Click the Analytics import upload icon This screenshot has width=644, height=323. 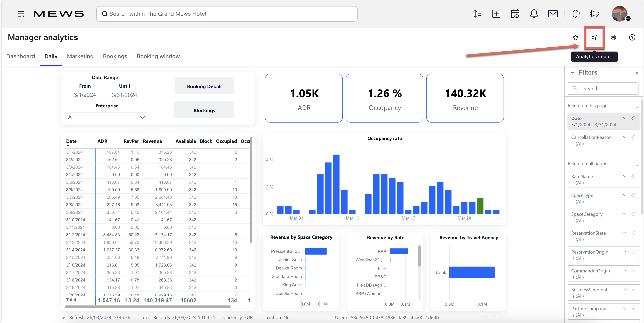point(594,37)
